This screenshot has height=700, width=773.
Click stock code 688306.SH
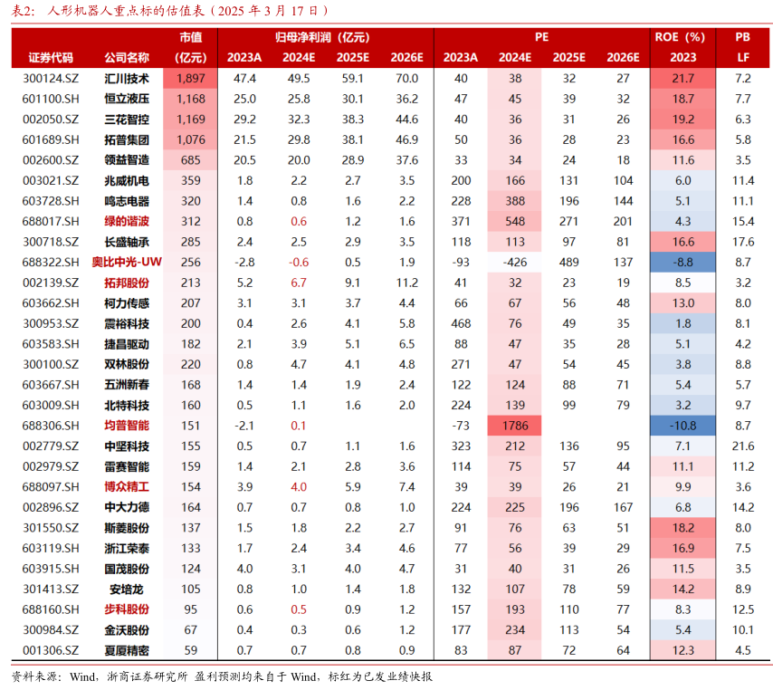(51, 426)
